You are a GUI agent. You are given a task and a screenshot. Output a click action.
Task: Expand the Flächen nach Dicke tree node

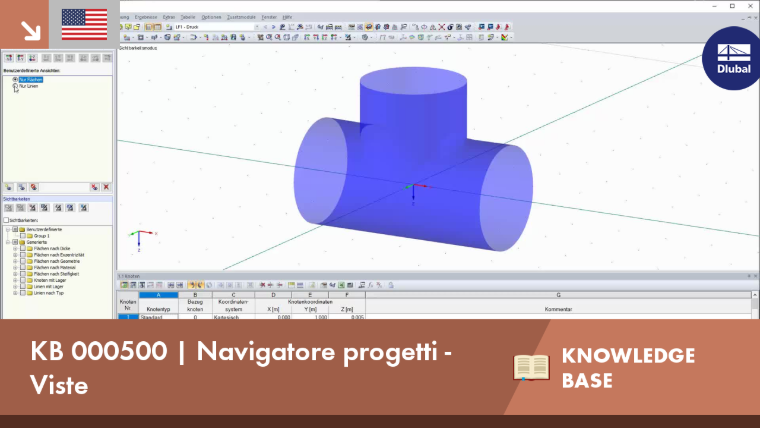[15, 248]
